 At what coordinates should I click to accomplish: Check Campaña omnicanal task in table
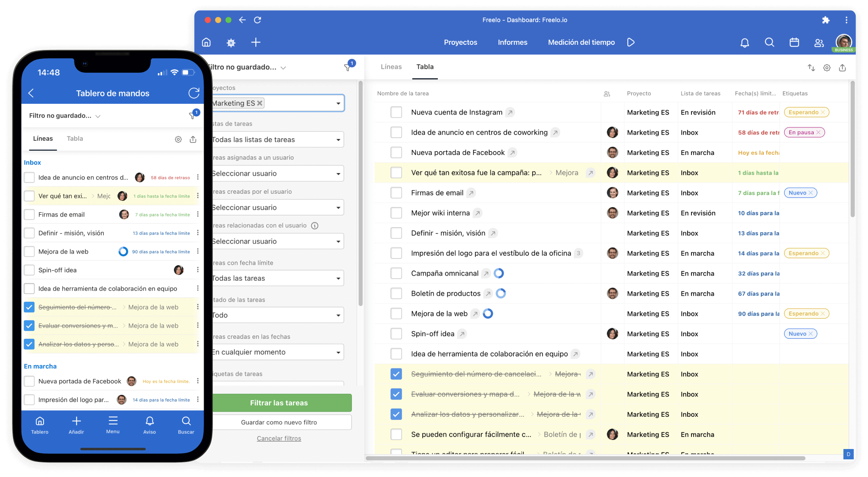point(396,273)
